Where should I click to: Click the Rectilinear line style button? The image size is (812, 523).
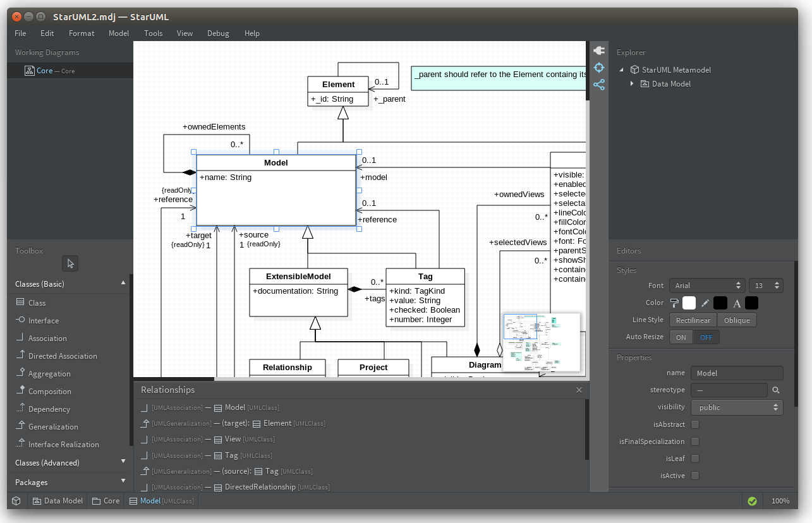pyautogui.click(x=693, y=320)
